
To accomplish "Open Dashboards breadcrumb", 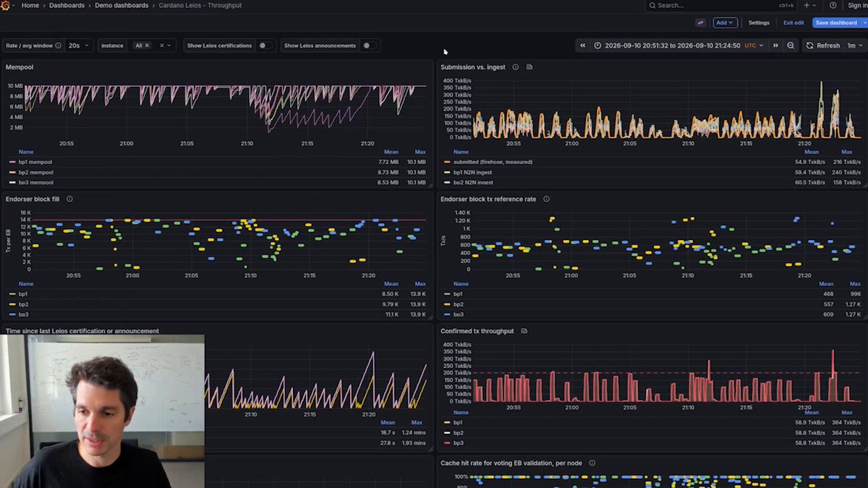I will point(67,5).
